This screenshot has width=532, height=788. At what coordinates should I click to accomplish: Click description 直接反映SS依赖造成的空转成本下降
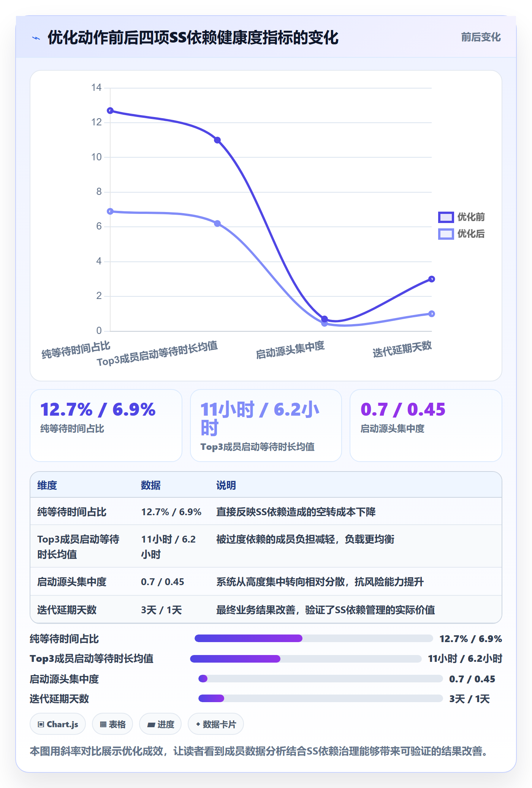pyautogui.click(x=296, y=512)
